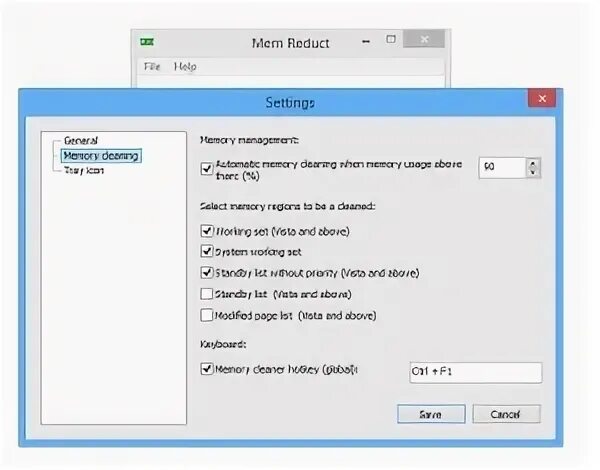Select Memory cleaning in the settings tree

coord(101,156)
